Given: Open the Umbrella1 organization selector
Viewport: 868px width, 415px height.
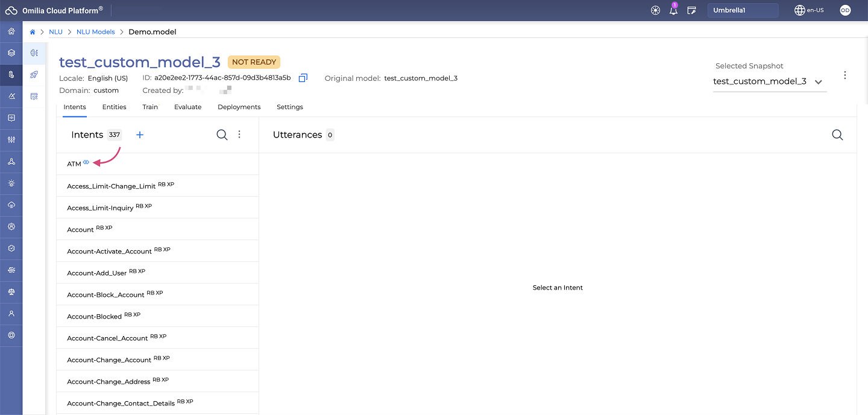Looking at the screenshot, I should coord(742,10).
